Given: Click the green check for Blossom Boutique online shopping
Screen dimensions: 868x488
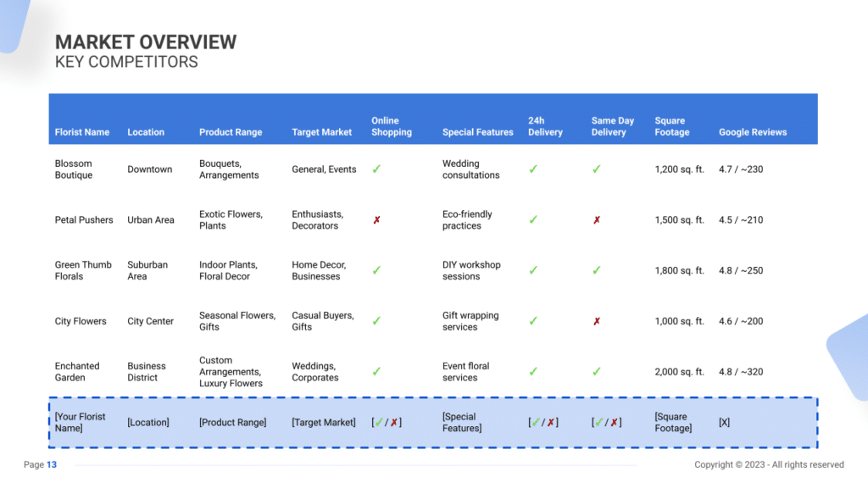Looking at the screenshot, I should click(x=376, y=169).
